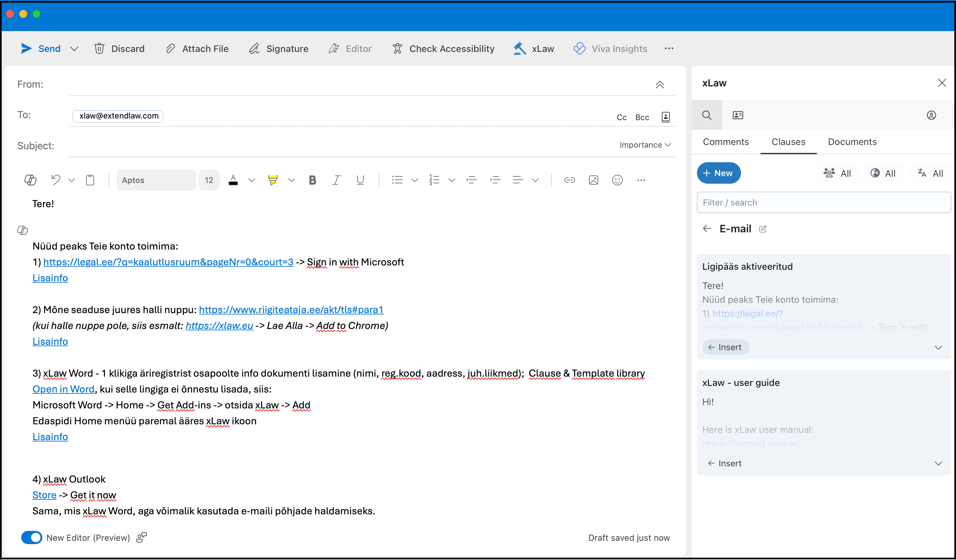Toggle the New Editor (Preview) switch
Screen dimensions: 956x560
pyautogui.click(x=32, y=537)
